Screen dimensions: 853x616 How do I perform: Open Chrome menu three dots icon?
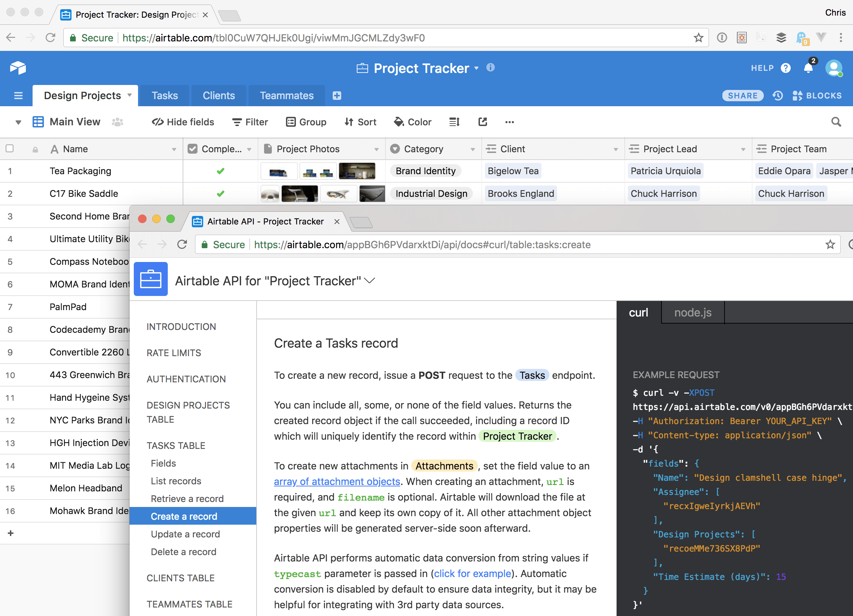click(841, 38)
